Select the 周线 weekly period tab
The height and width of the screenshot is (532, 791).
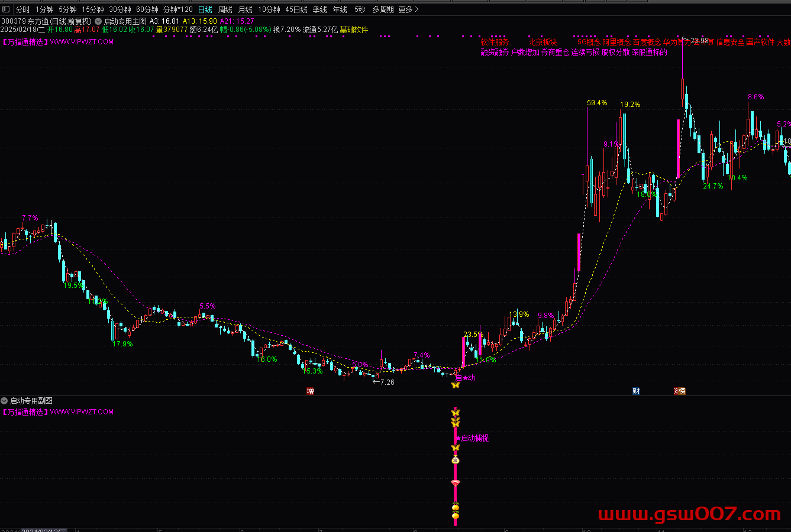coord(225,9)
